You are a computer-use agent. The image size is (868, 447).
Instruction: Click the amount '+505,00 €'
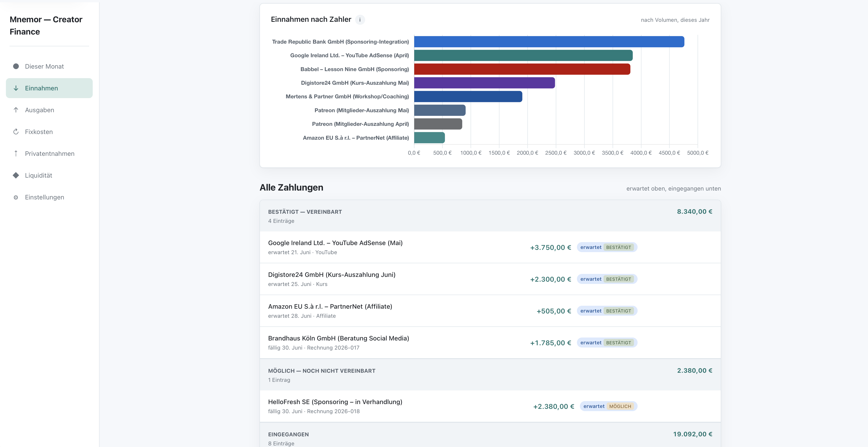click(554, 311)
